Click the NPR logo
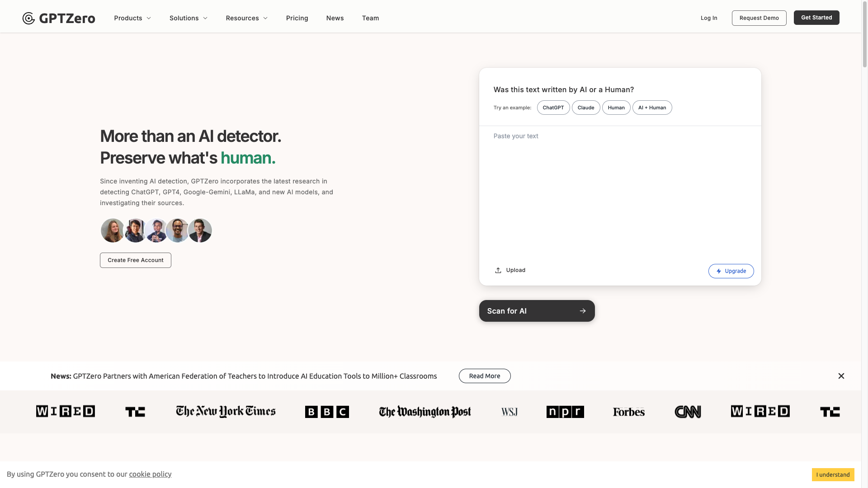The width and height of the screenshot is (868, 488). [565, 412]
